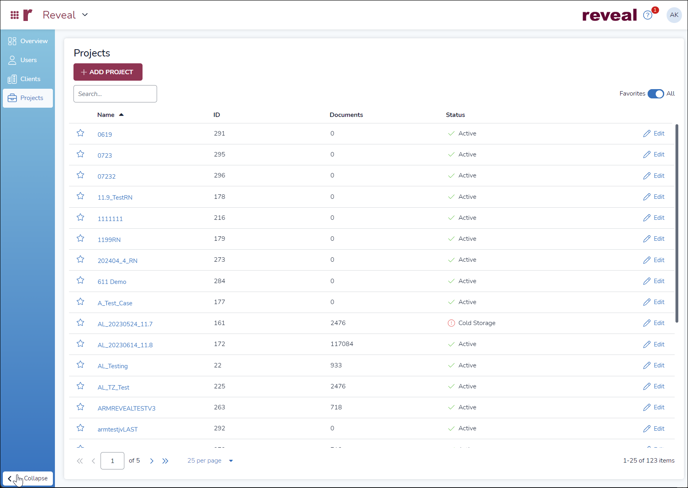Screen dimensions: 688x488
Task: Click the project search field
Action: pyautogui.click(x=115, y=94)
